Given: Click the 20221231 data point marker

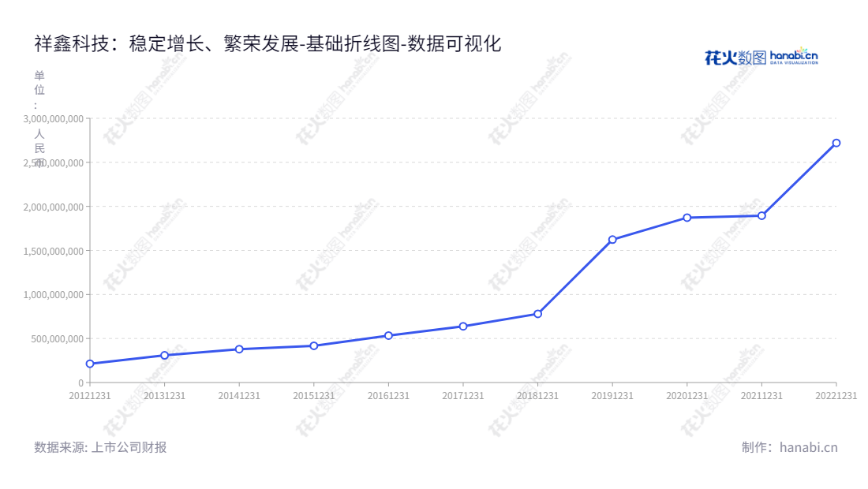Looking at the screenshot, I should pos(836,143).
